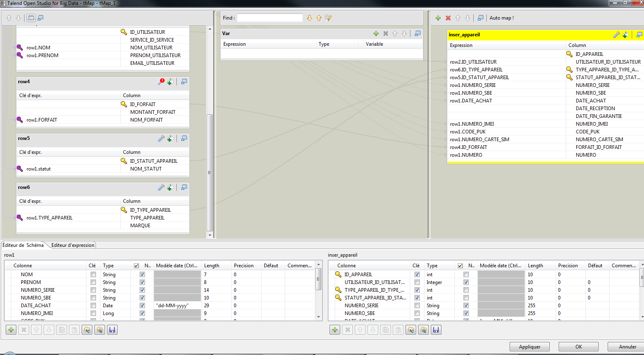Screen dimensions: 644x355
Task: Click find previous up arrow beside Find field
Action: coord(319,18)
